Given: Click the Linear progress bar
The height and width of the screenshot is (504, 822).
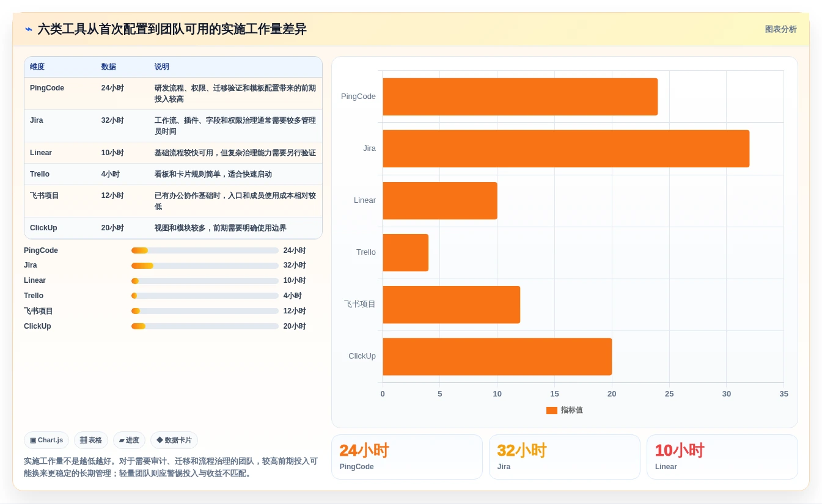Looking at the screenshot, I should 205,281.
